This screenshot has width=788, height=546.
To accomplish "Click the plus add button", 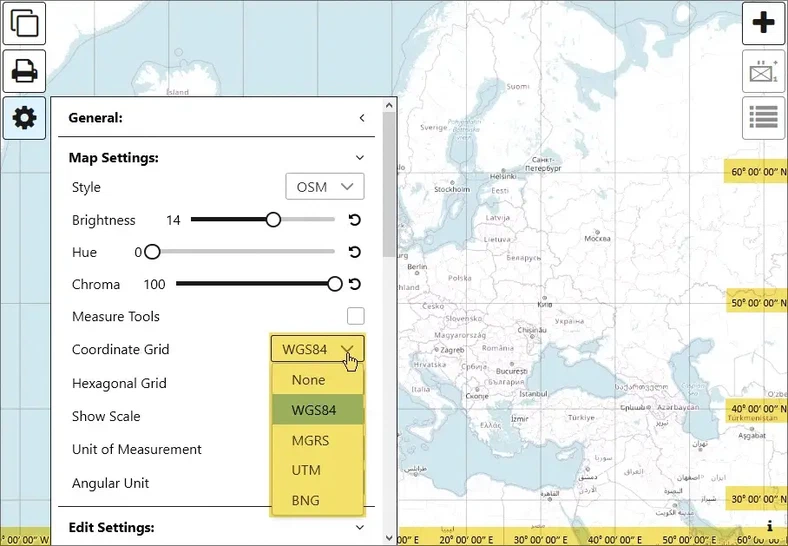I will [x=763, y=23].
